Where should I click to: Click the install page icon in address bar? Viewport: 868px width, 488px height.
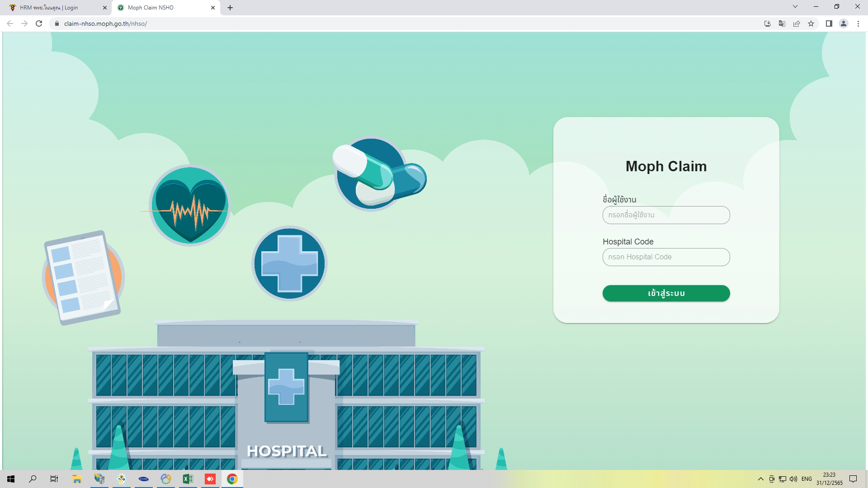point(766,23)
